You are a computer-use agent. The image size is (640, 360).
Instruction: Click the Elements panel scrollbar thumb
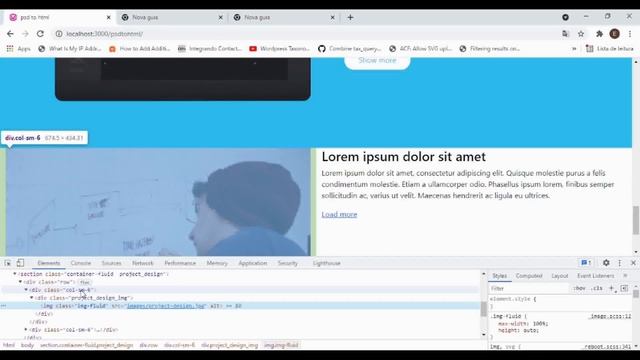coord(484,309)
